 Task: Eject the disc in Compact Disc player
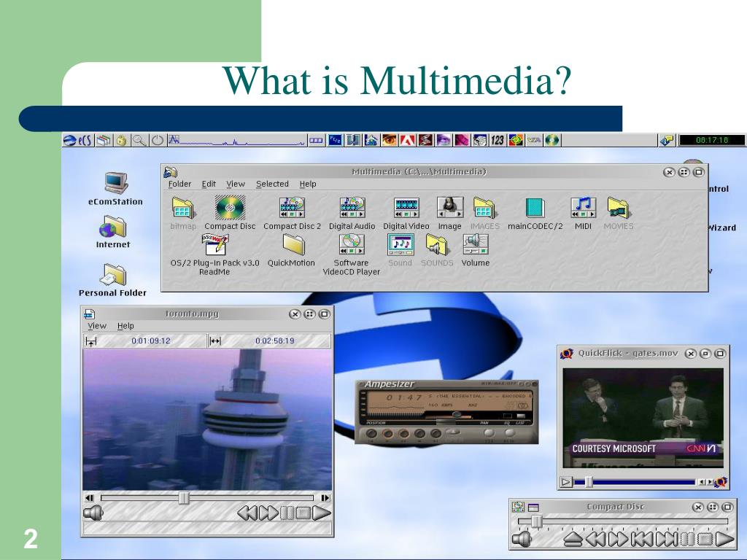(x=573, y=539)
